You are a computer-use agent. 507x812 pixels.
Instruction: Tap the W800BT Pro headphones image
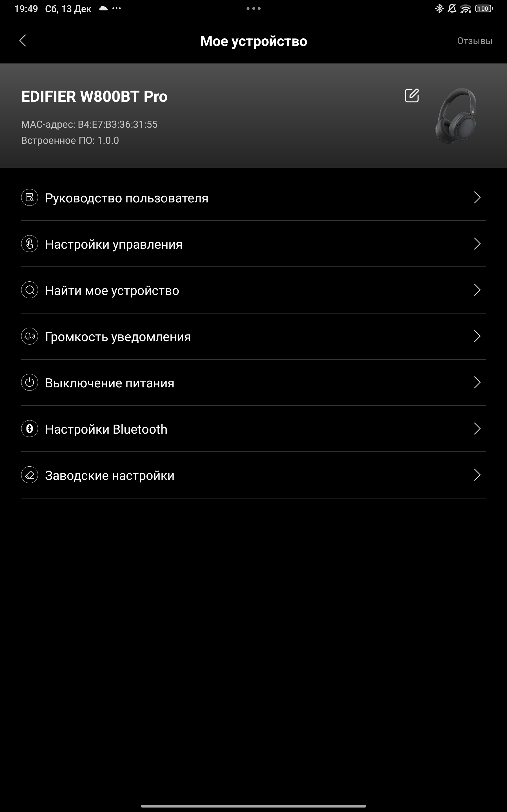[456, 116]
